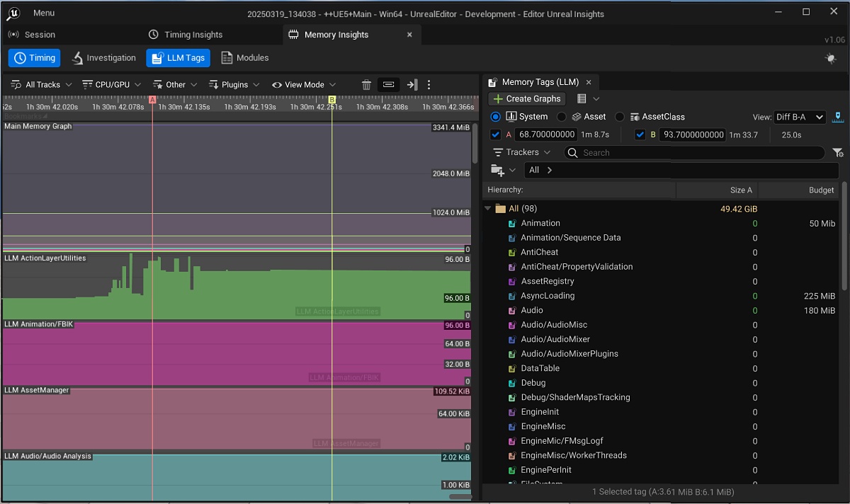Click the Debug/ShaderMapsTracking tag icon
850x504 pixels.
(x=512, y=398)
